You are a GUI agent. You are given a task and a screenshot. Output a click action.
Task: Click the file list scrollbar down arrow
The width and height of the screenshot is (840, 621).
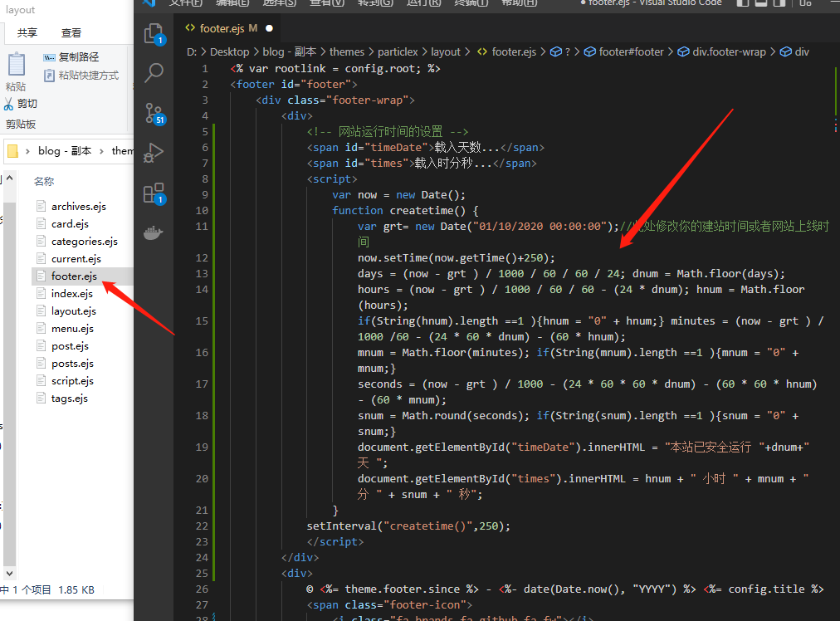point(9,574)
